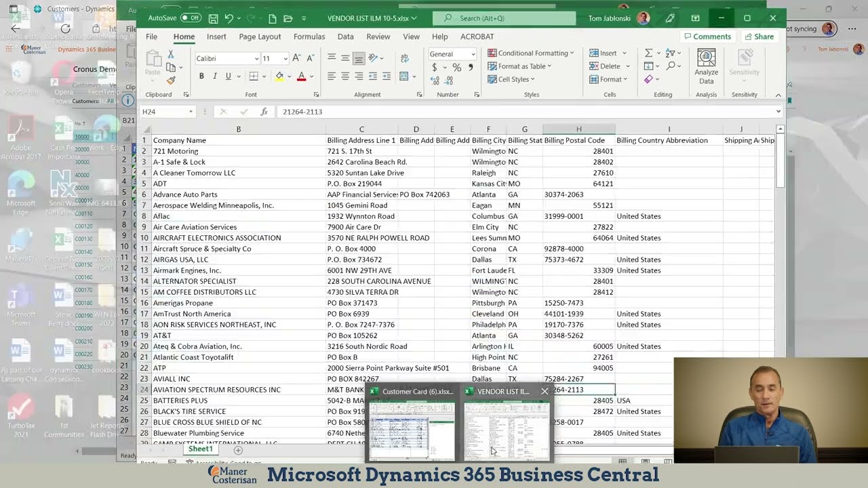868x488 pixels.
Task: Open Font group dialog launcher
Action: [316, 95]
